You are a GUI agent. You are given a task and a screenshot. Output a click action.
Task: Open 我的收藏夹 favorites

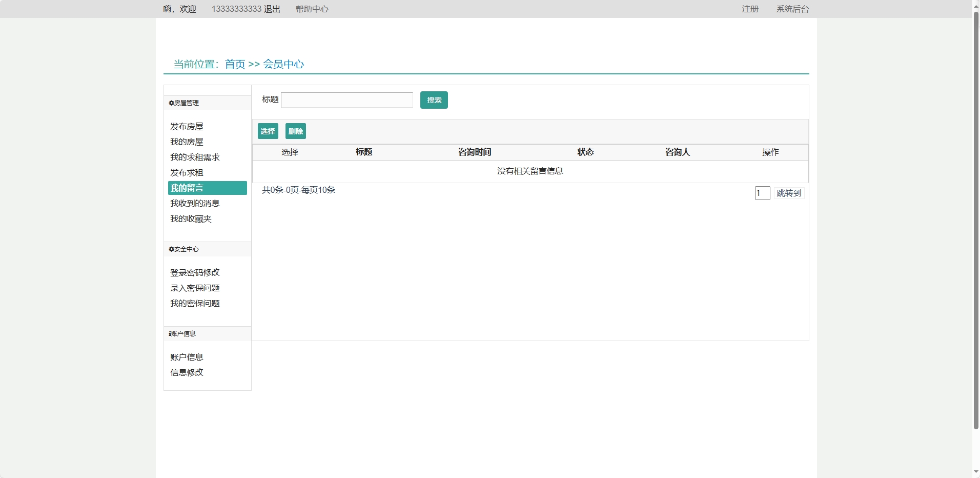[191, 219]
